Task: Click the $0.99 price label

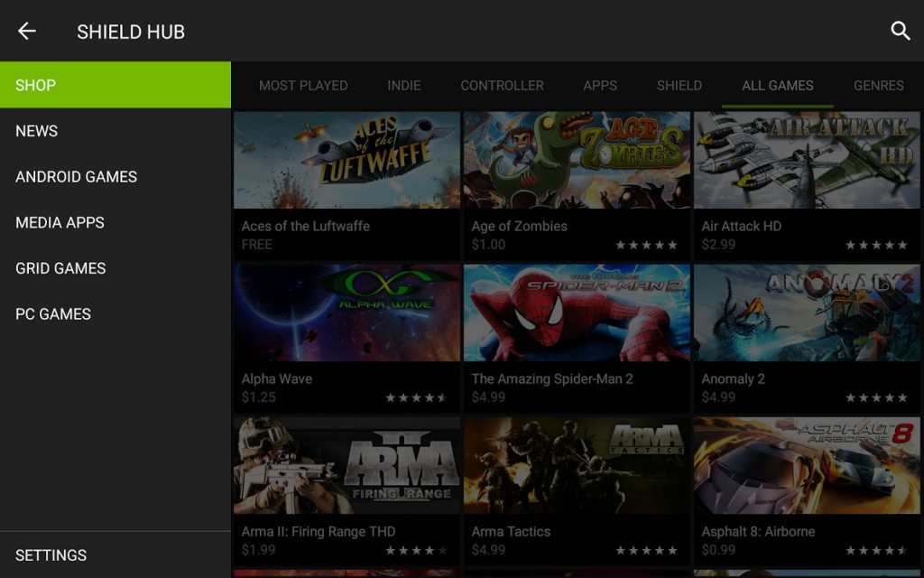Action: point(718,550)
